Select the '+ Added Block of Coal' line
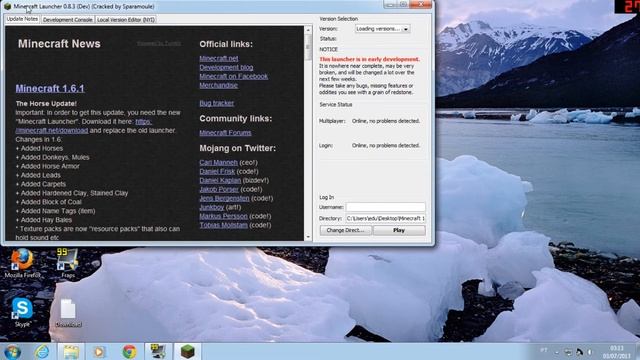640x360 pixels. [49, 202]
